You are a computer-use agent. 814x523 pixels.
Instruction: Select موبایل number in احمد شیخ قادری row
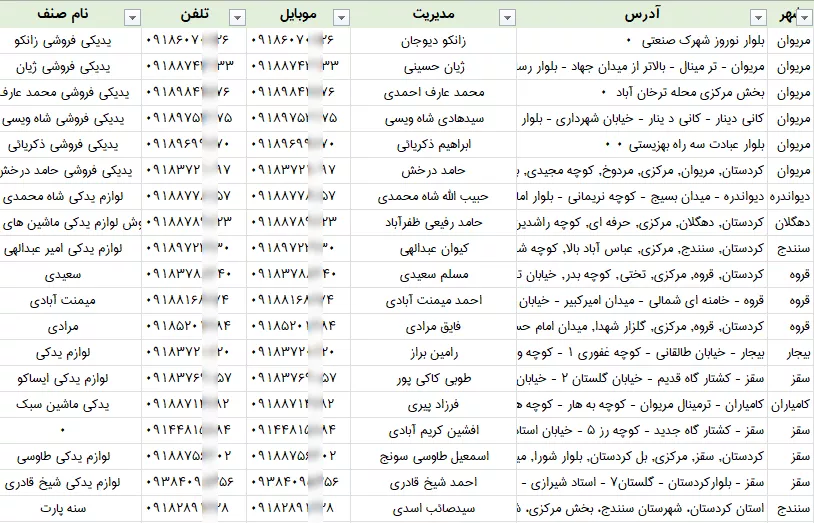[299, 482]
